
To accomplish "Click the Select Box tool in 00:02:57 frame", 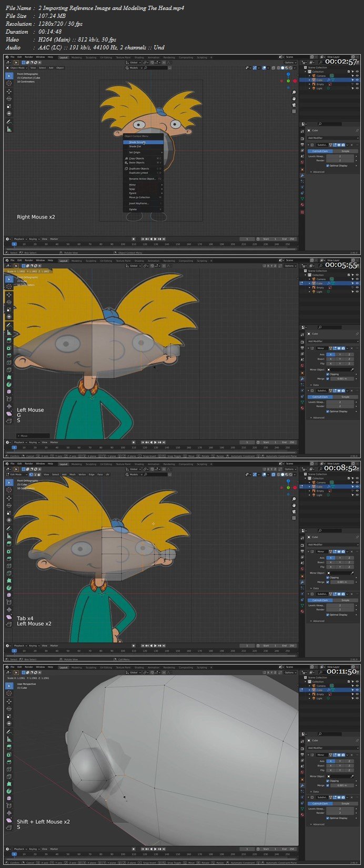I will coord(9,76).
